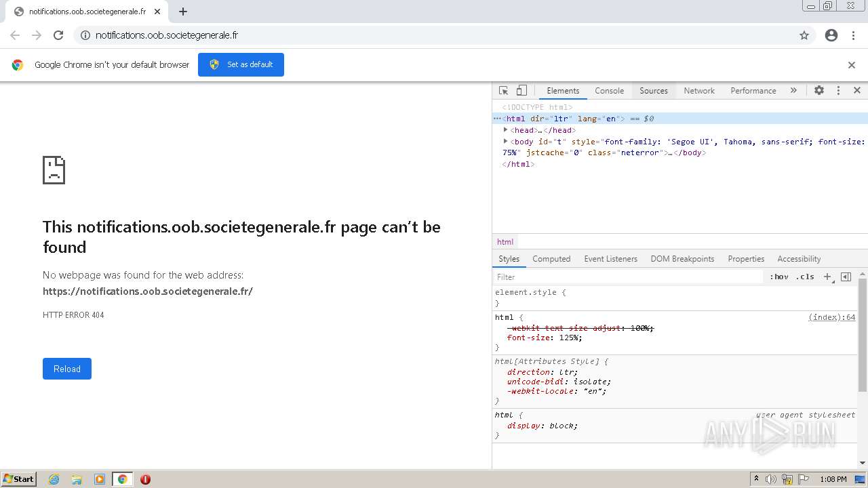Click element.style rule
The width and height of the screenshot is (868, 488).
click(530, 292)
